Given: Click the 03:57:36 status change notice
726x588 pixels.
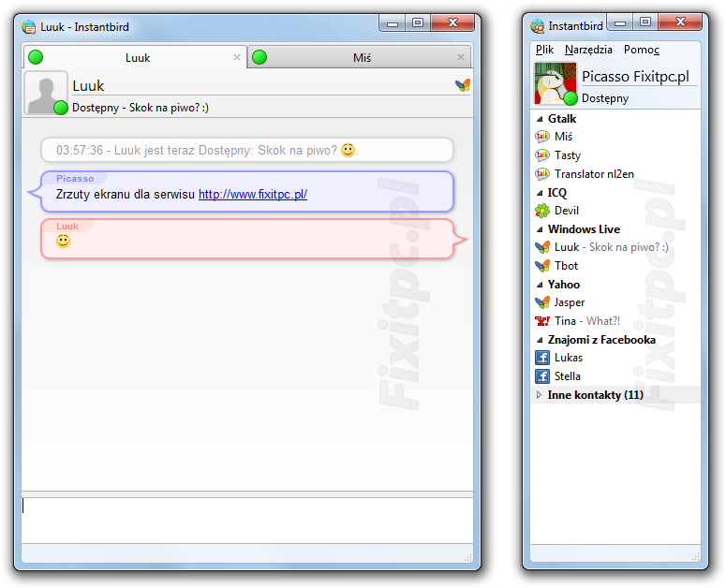Looking at the screenshot, I should tap(246, 150).
